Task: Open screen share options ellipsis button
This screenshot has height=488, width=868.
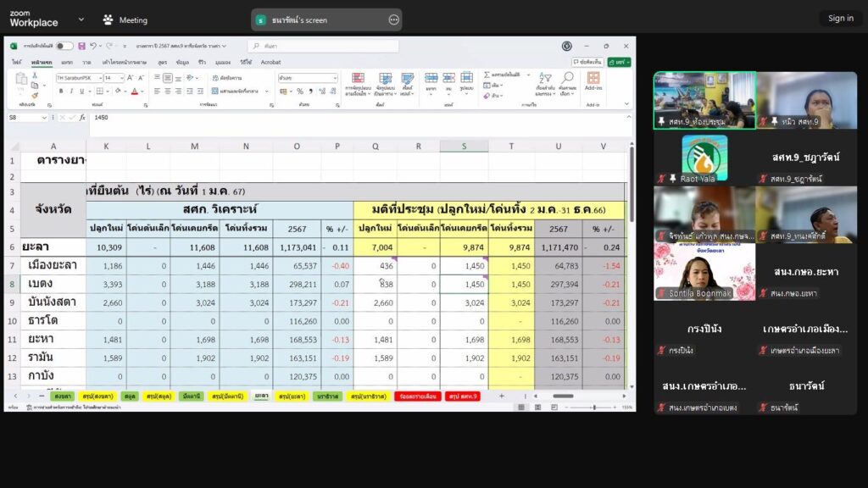Action: pos(393,19)
